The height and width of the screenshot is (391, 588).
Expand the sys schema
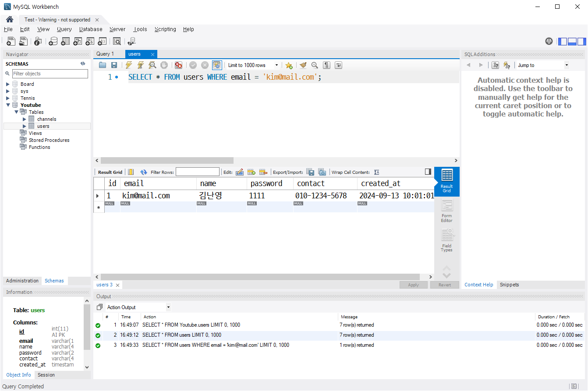point(8,91)
